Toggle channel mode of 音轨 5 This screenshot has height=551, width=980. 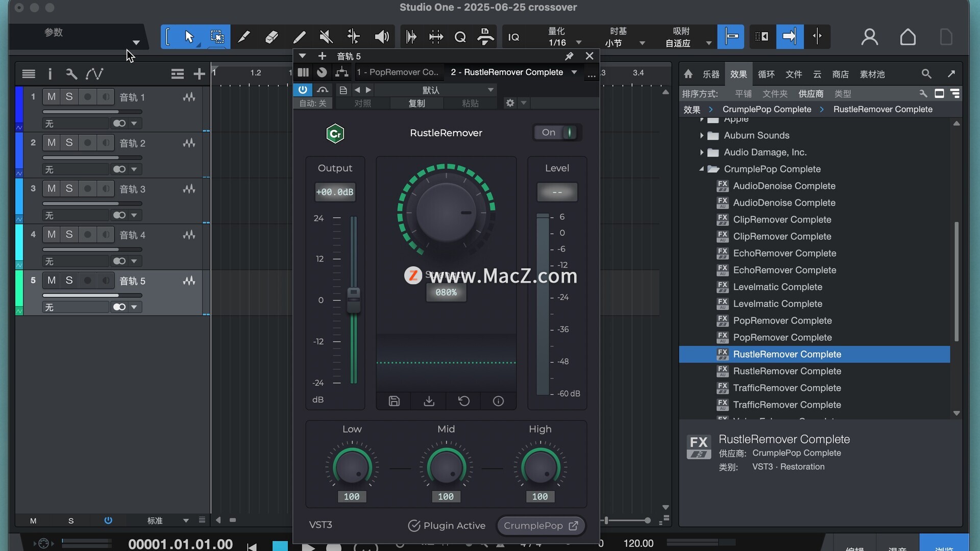point(119,307)
